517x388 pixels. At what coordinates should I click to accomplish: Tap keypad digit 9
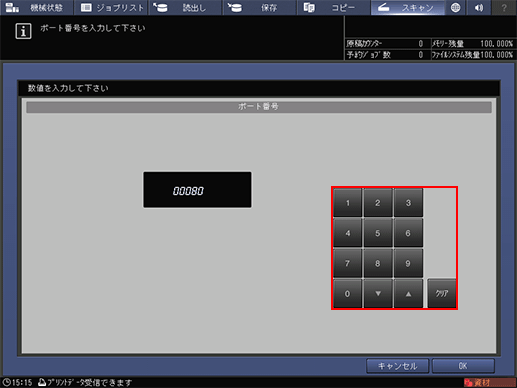[408, 263]
